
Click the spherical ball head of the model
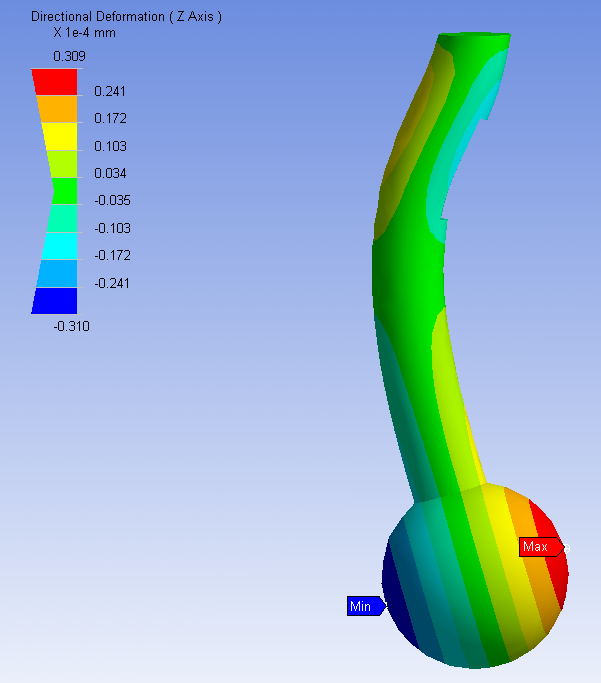(x=475, y=575)
